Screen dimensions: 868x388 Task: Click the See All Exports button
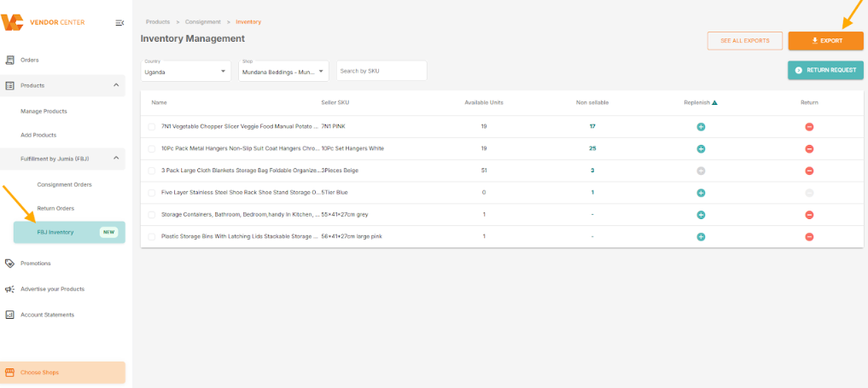(744, 40)
